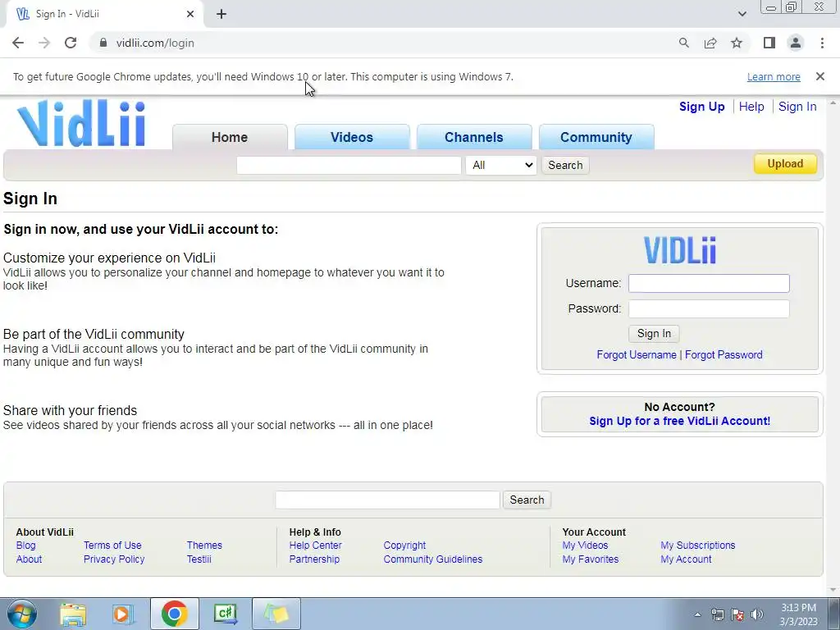
Task: Click the network tray icon
Action: 717,614
